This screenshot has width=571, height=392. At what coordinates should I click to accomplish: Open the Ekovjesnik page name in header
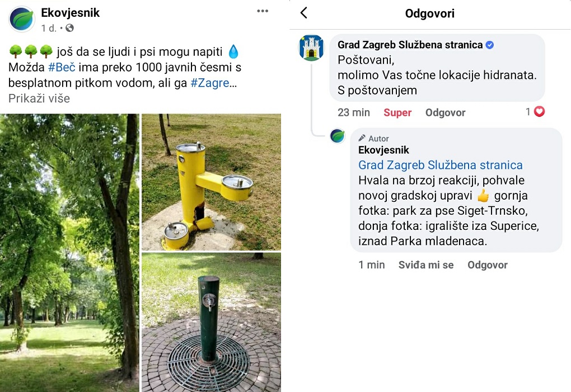(x=71, y=13)
